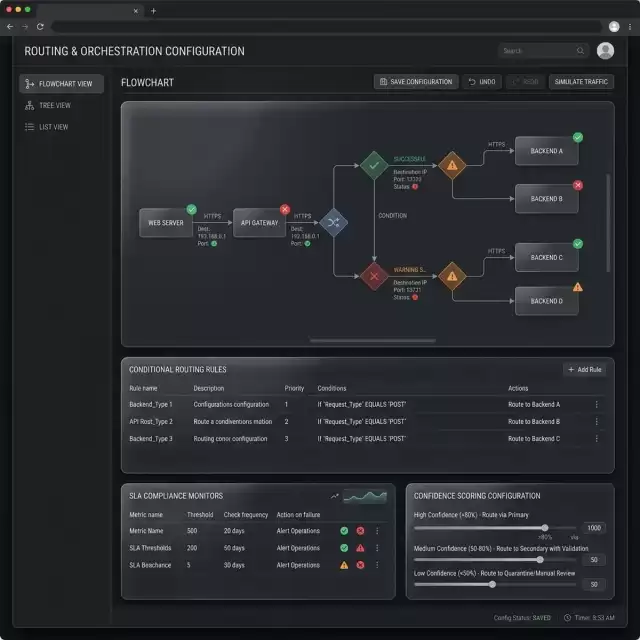This screenshot has width=640, height=640.
Task: Click the lower orange warning diamond
Action: pyautogui.click(x=452, y=276)
